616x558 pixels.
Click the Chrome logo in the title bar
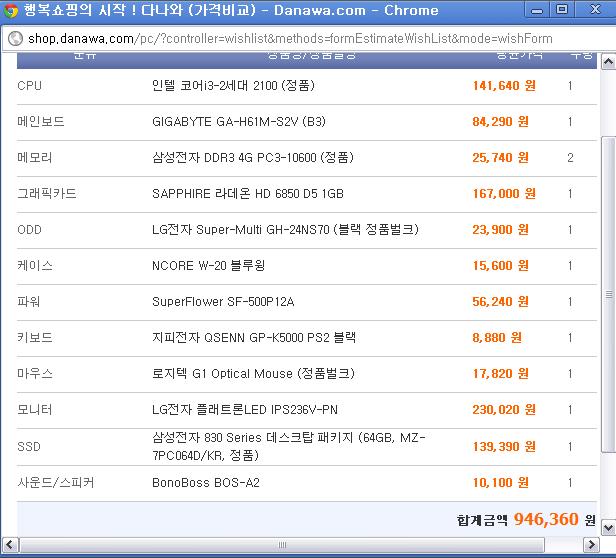pyautogui.click(x=11, y=10)
